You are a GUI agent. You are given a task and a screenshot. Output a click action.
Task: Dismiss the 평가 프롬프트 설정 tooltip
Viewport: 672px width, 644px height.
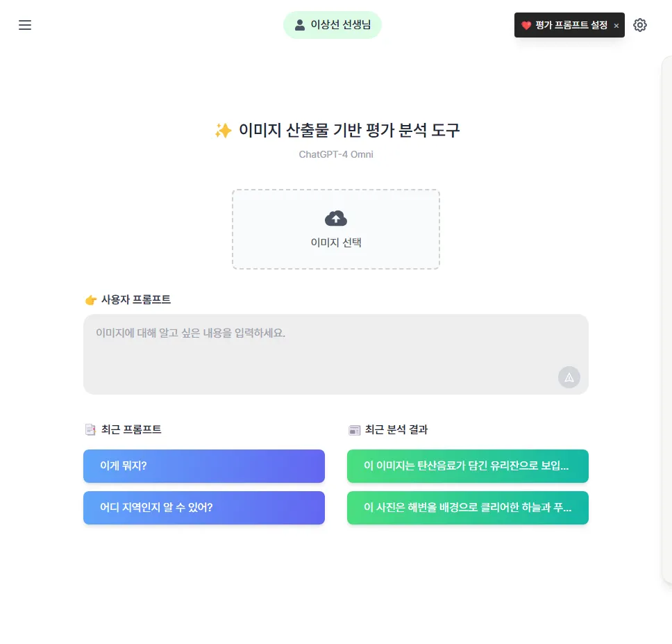[x=616, y=26]
